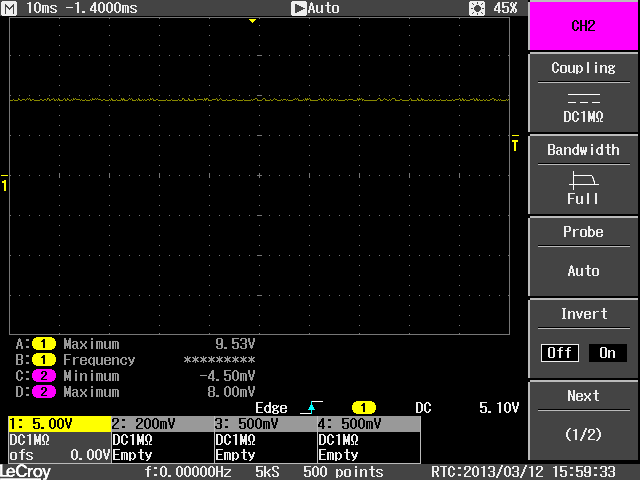Click the -1.4000ms delay value
Screen dimensions: 640x480
pos(101,8)
